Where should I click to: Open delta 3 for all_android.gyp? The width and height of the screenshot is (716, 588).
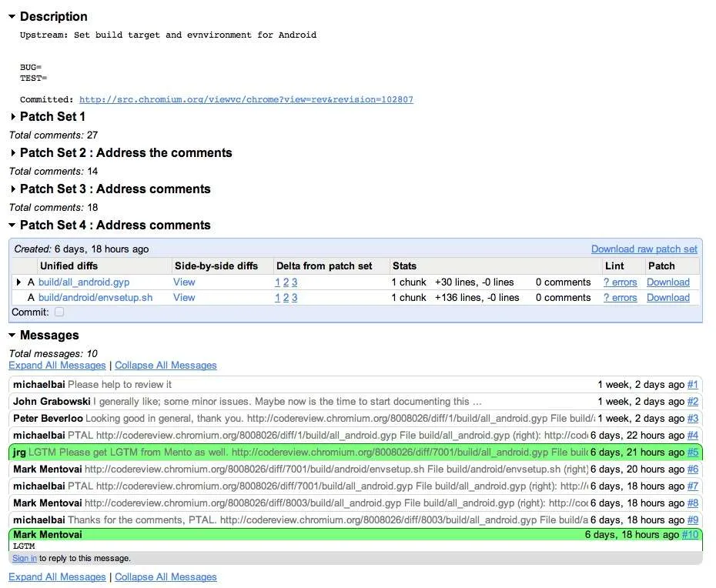(295, 282)
